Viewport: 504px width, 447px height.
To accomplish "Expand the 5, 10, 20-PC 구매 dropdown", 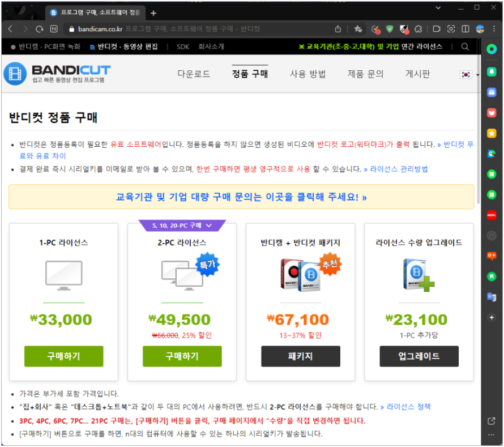I will [182, 225].
